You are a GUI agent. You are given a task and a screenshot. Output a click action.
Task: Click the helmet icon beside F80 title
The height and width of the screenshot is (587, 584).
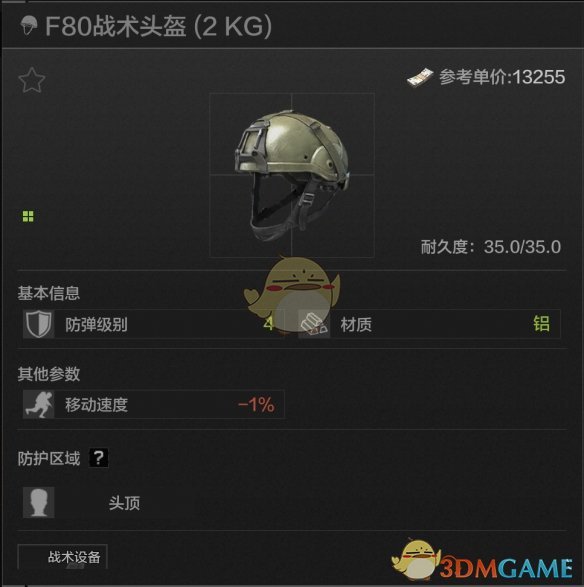(28, 25)
